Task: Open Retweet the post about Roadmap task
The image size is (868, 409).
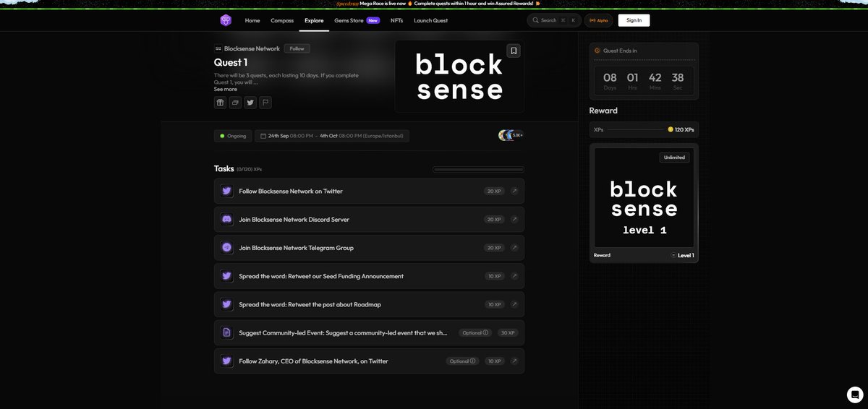Action: tap(369, 304)
